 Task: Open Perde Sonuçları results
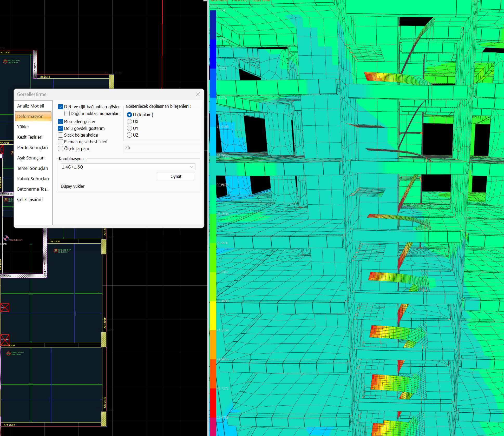[33, 147]
